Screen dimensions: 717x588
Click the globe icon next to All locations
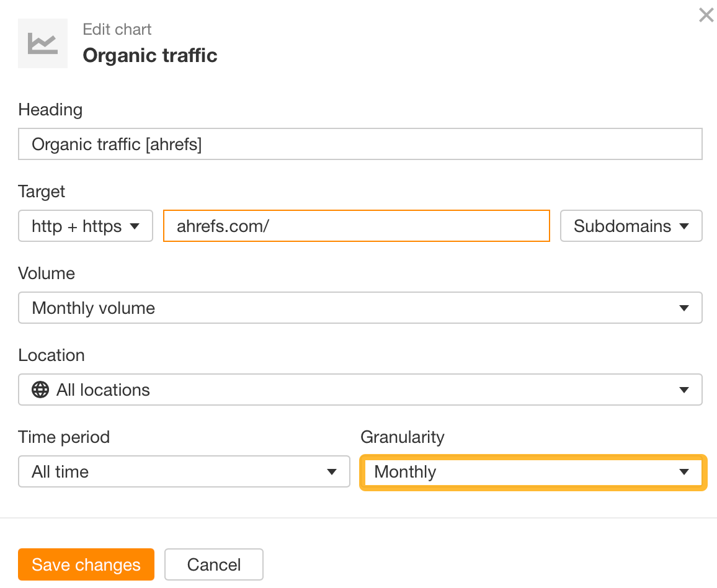40,390
